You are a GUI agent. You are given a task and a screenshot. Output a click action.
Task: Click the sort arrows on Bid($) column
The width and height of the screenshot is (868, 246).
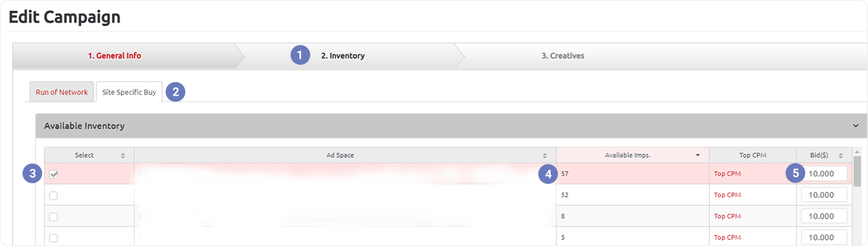(841, 155)
